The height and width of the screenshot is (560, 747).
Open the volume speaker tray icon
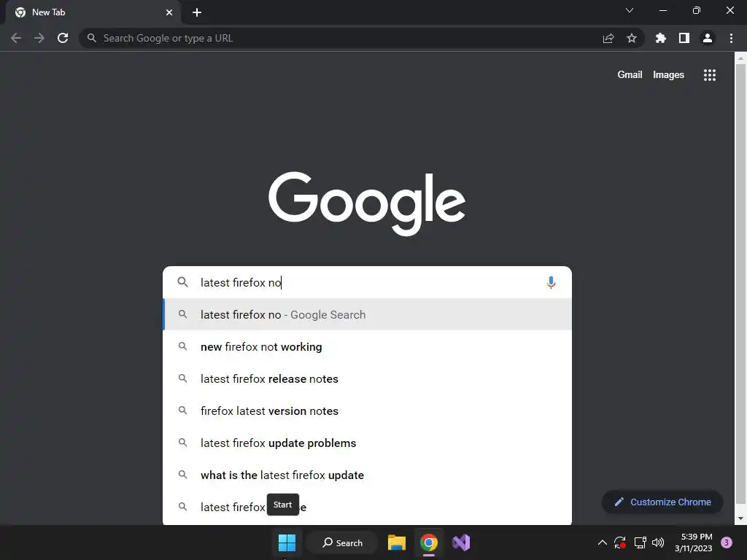[x=658, y=542]
